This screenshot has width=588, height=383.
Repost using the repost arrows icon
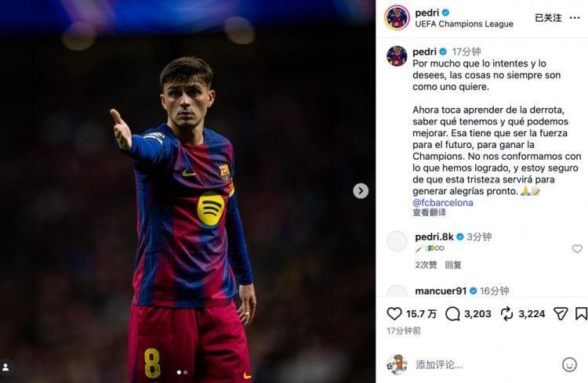click(x=506, y=313)
